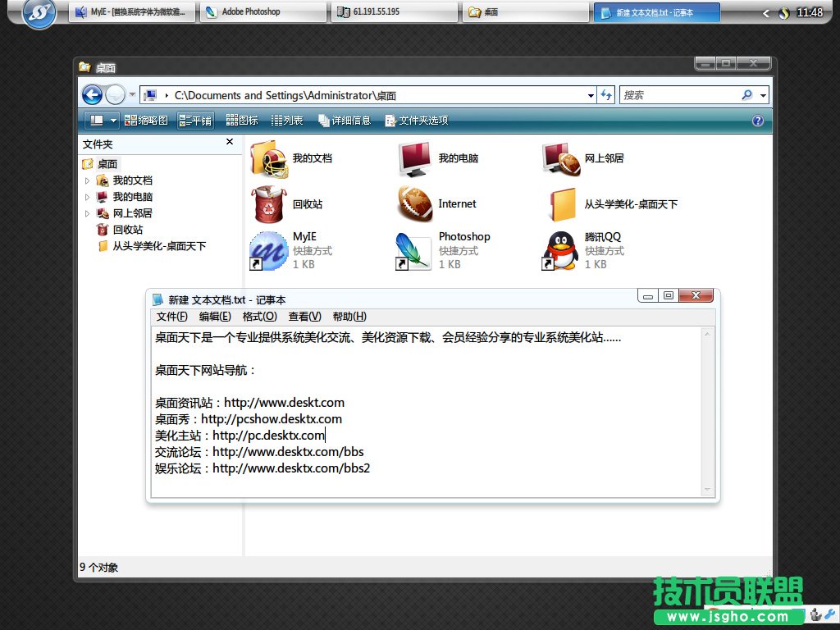The height and width of the screenshot is (630, 840).
Task: Launch the Photoshop 快捷方式 shortcut
Action: point(413,246)
